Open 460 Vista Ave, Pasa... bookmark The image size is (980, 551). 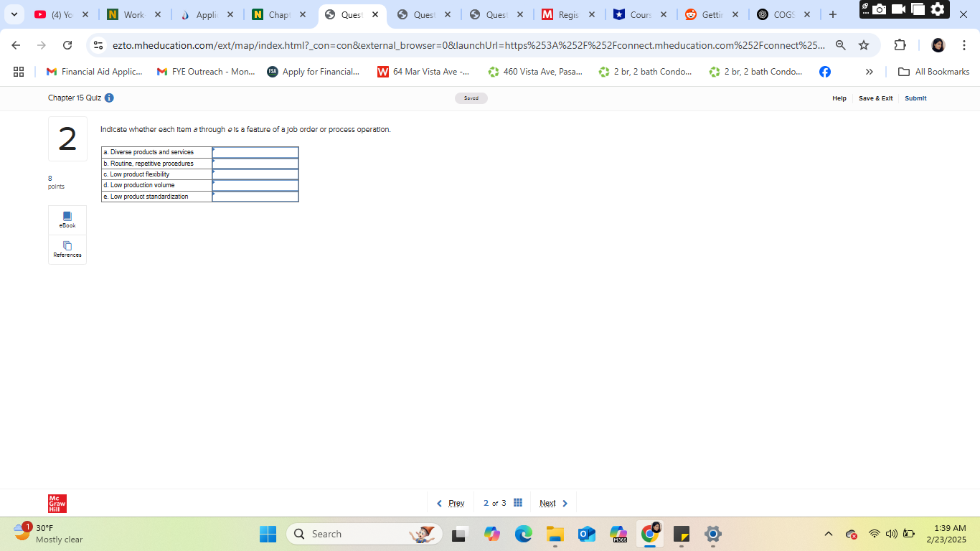pos(535,72)
